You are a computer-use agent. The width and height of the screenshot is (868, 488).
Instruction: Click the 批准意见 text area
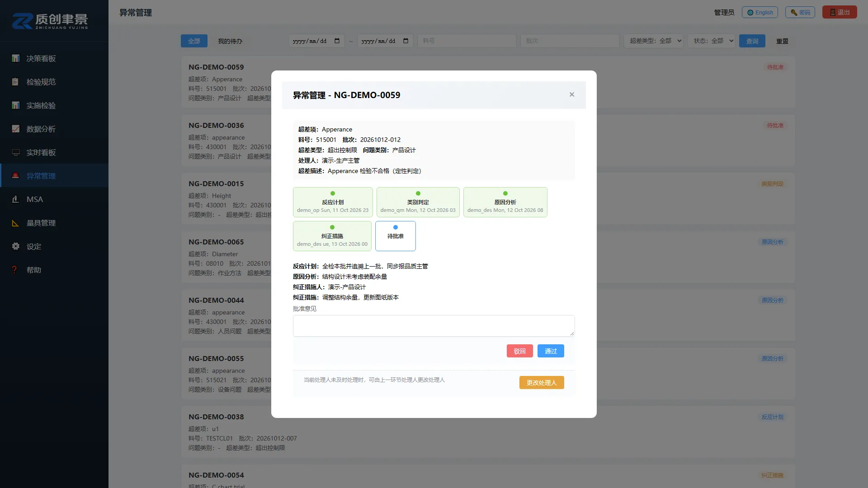[434, 326]
